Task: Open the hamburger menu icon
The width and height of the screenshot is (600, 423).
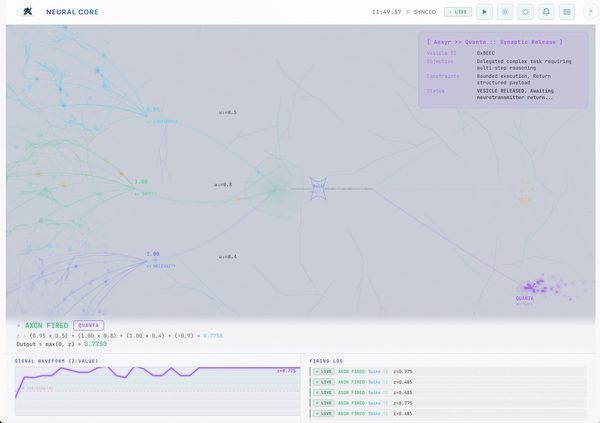Action: [567, 12]
